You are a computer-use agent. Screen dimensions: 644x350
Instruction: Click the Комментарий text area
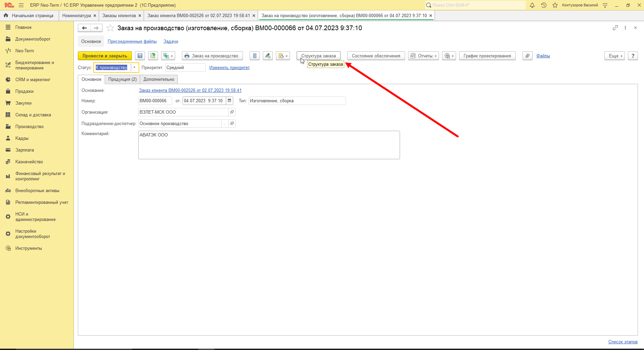(269, 145)
